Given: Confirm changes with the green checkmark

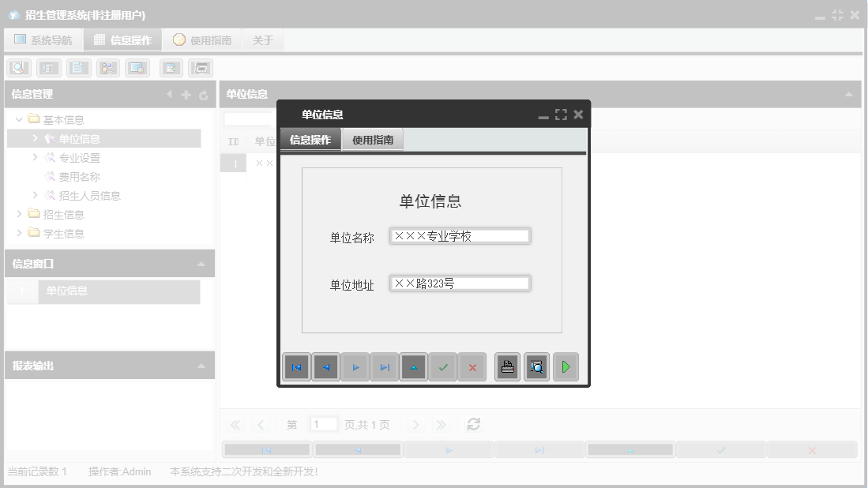Looking at the screenshot, I should pyautogui.click(x=443, y=366).
